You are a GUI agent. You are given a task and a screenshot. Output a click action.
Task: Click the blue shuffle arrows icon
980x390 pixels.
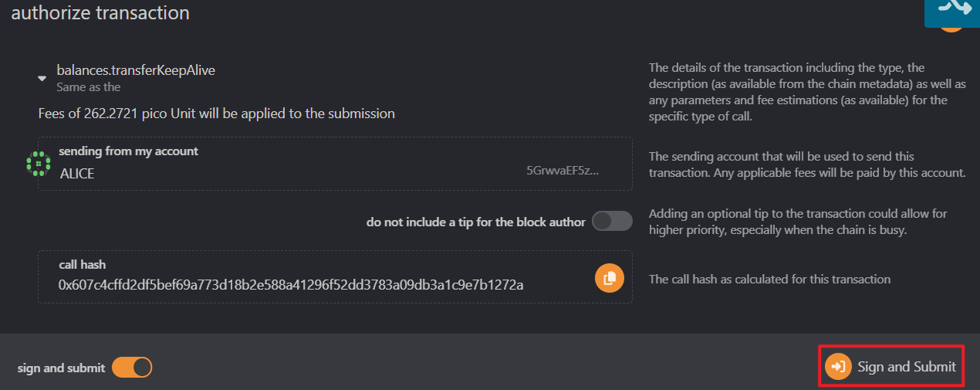click(x=952, y=8)
